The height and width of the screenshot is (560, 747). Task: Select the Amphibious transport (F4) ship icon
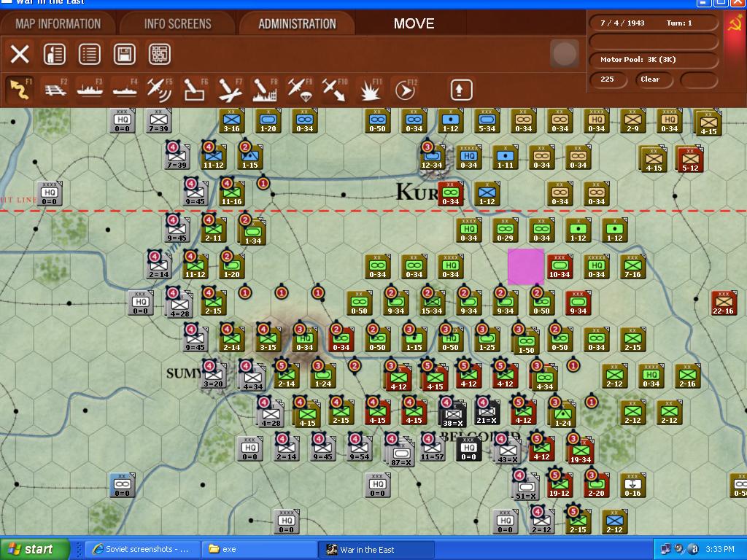pos(125,90)
